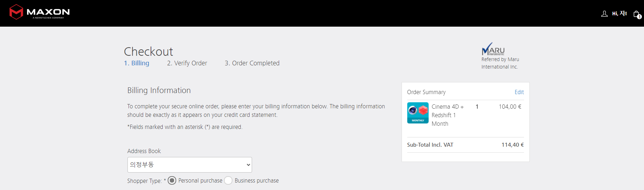Click the "Referred by Maru International Inc." text
The image size is (644, 190).
coord(500,63)
